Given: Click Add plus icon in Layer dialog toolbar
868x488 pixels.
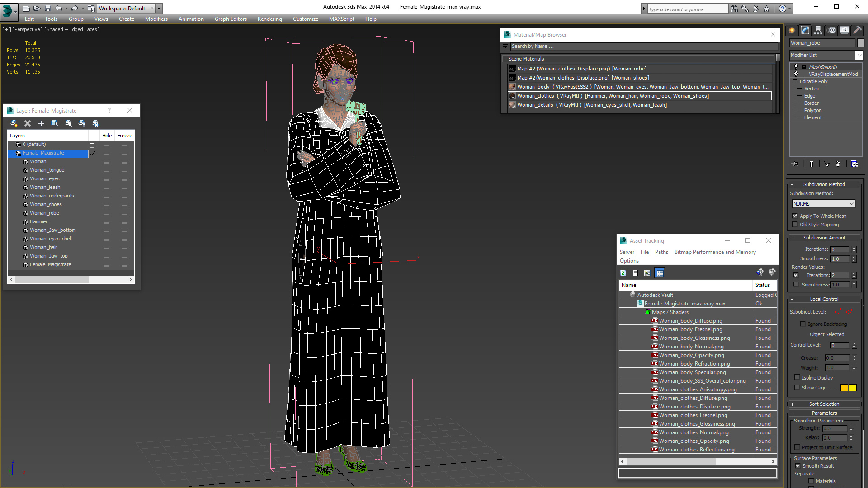Looking at the screenshot, I should click(x=41, y=123).
